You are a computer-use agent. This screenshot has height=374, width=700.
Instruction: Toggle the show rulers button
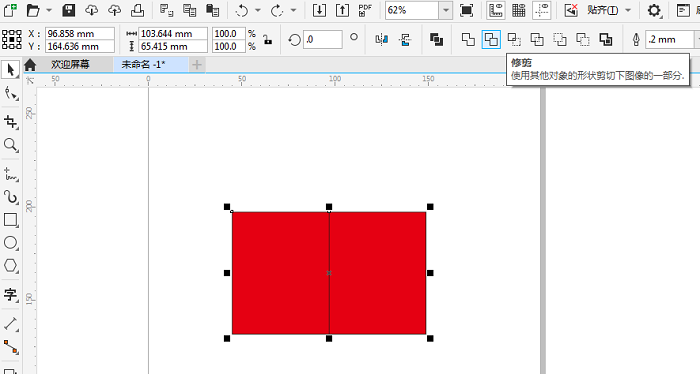click(x=496, y=10)
